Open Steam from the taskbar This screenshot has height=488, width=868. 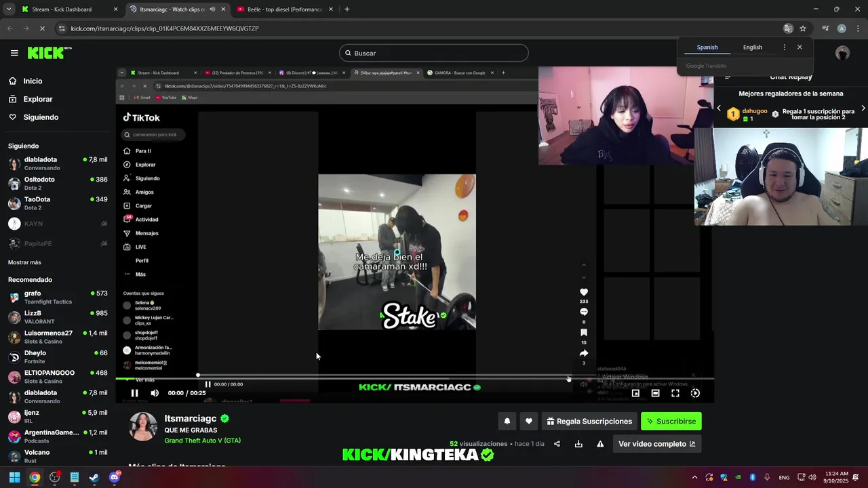pos(94,477)
